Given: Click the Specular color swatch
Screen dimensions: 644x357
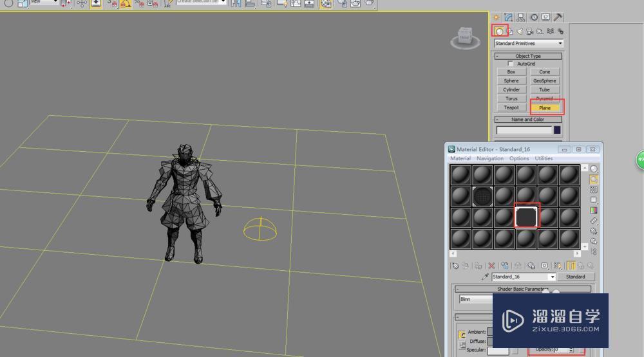Looking at the screenshot, I should (498, 351).
